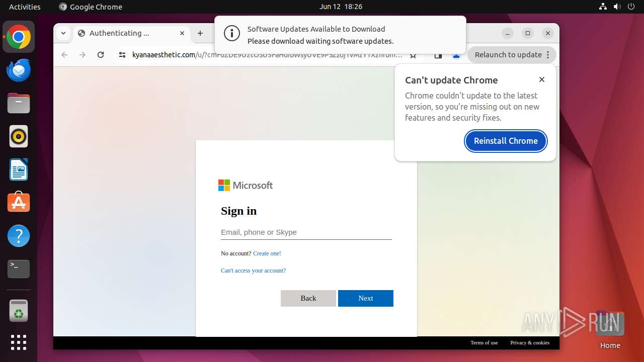Open Privacy & cookies footer link

pyautogui.click(x=530, y=342)
